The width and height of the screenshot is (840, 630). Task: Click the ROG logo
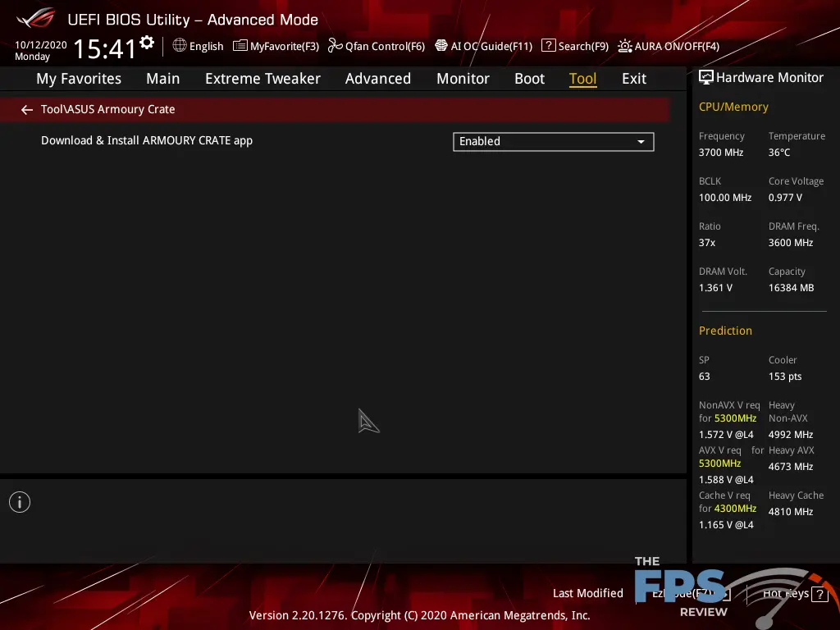pos(35,18)
